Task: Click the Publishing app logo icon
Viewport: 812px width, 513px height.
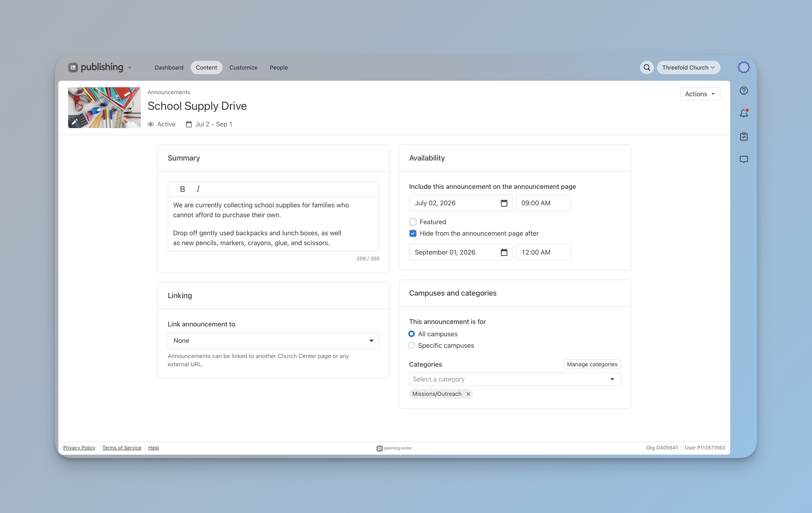Action: pos(73,68)
